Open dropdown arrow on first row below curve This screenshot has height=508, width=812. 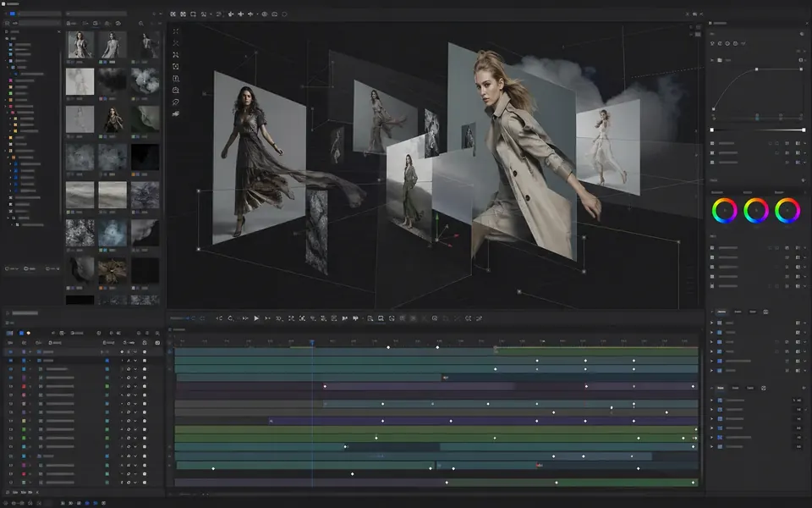point(804,144)
